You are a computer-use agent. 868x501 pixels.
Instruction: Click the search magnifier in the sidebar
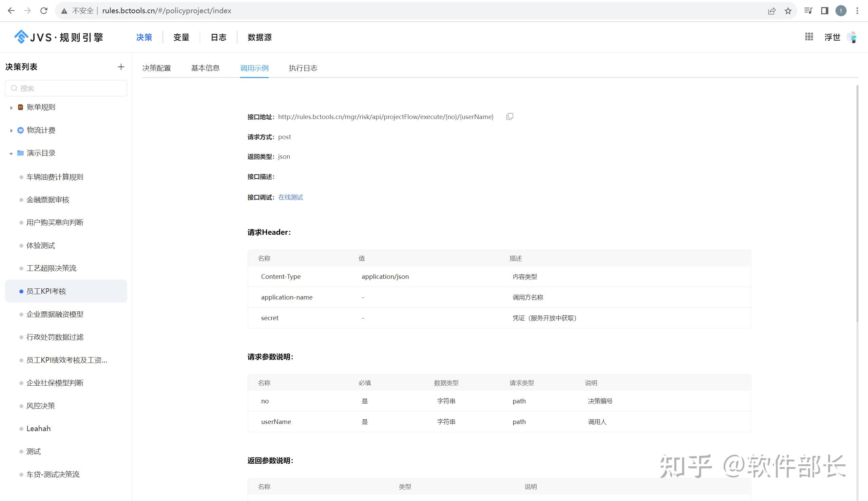14,88
